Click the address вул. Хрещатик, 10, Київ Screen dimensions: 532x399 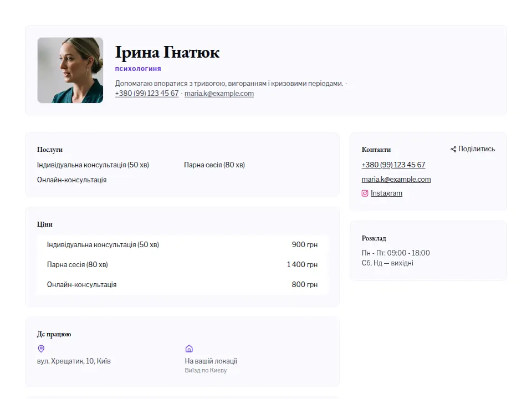pyautogui.click(x=74, y=361)
